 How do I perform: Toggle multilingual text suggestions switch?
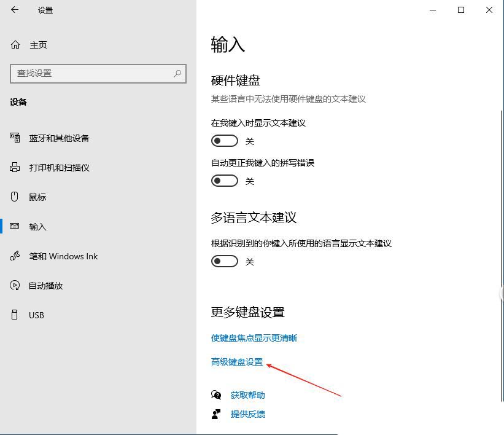point(225,261)
